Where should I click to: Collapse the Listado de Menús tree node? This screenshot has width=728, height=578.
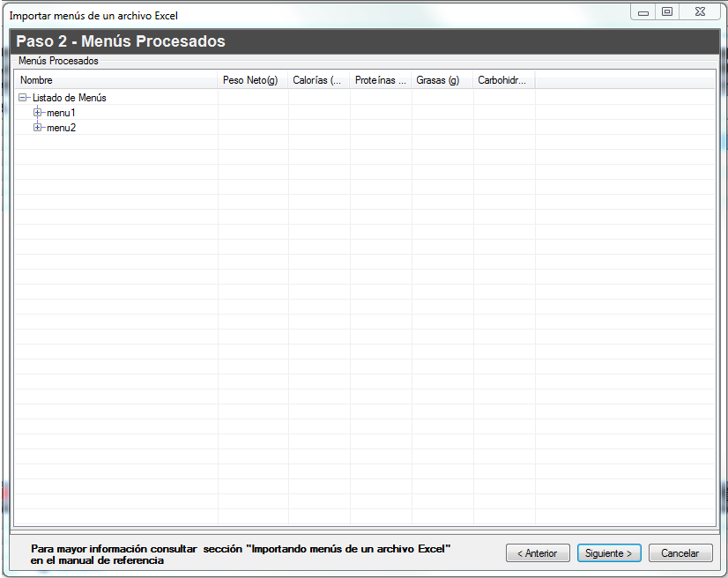coord(22,98)
